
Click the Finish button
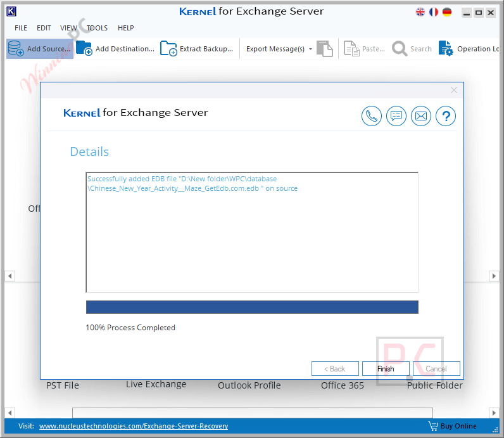386,368
